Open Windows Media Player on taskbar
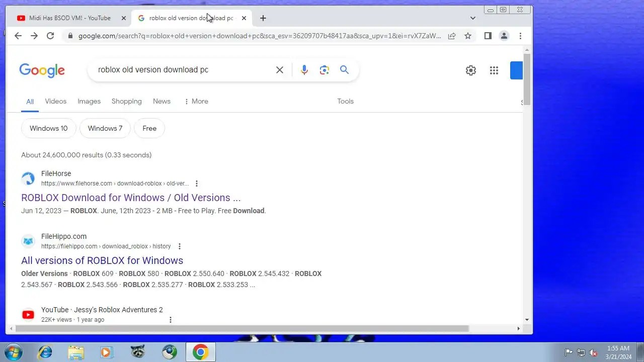644x362 pixels. click(x=107, y=352)
